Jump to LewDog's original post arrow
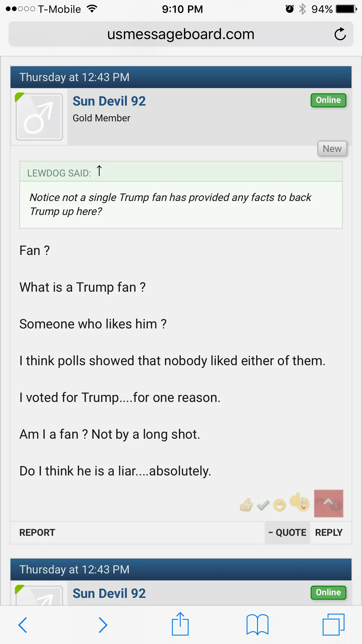Viewport: 362px width, 644px height. pyautogui.click(x=99, y=171)
